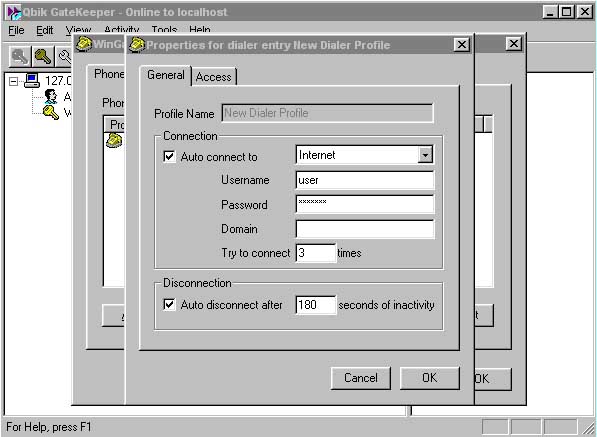Disable the Auto disconnect after checkbox

tap(169, 305)
